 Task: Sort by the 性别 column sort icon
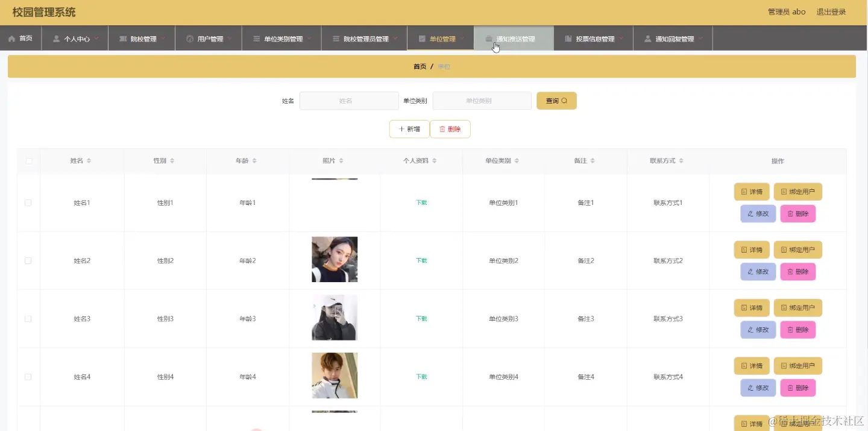click(172, 161)
